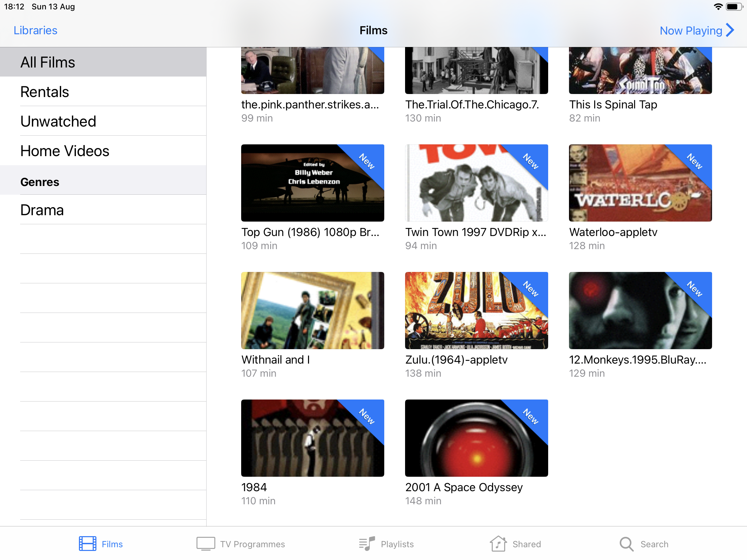Tap the Now Playing chevron arrow

[x=730, y=30]
